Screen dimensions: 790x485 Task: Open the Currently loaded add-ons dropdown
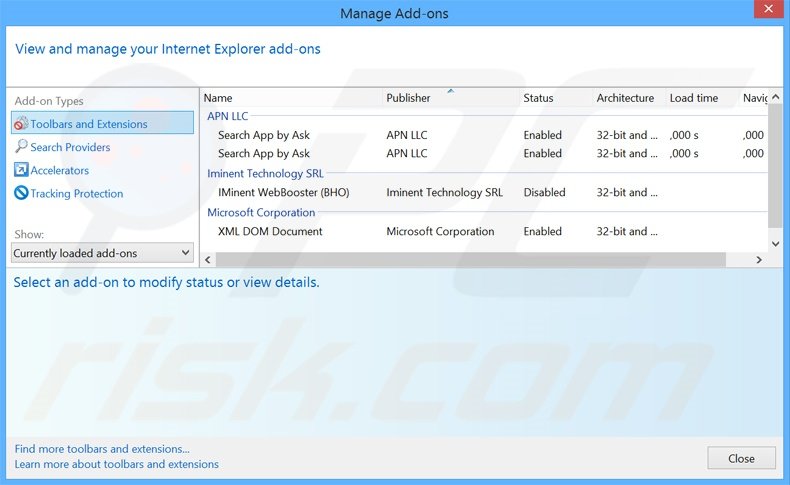(102, 253)
